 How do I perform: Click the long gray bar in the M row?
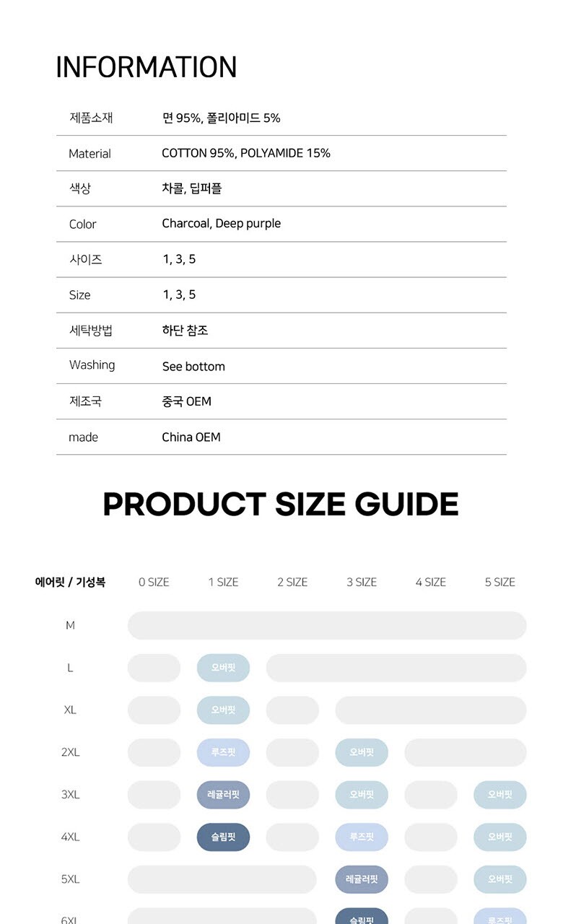point(327,625)
